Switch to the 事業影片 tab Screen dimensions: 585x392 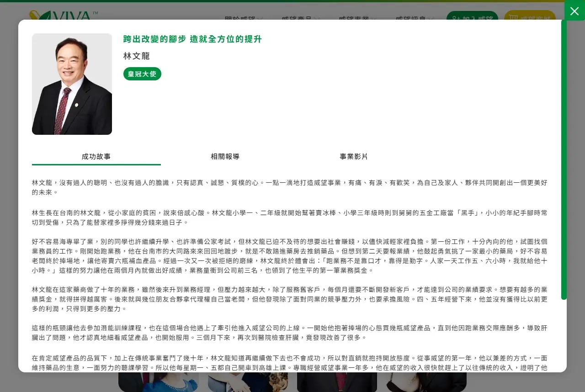pos(354,156)
